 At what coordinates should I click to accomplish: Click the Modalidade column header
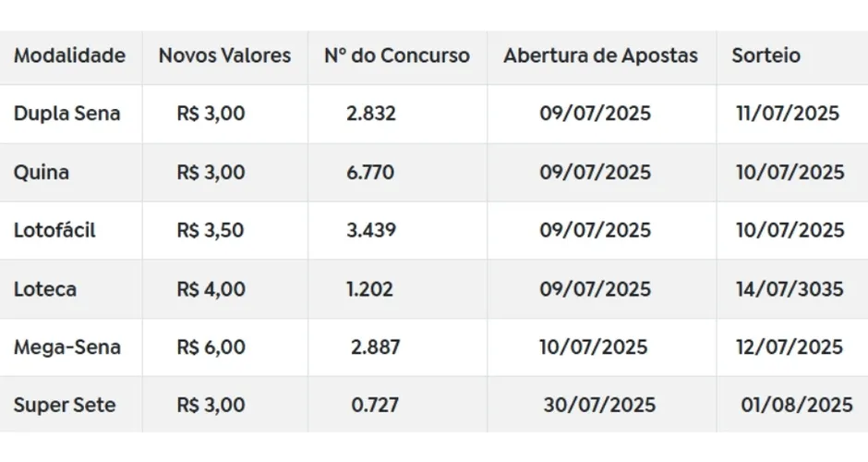70,55
